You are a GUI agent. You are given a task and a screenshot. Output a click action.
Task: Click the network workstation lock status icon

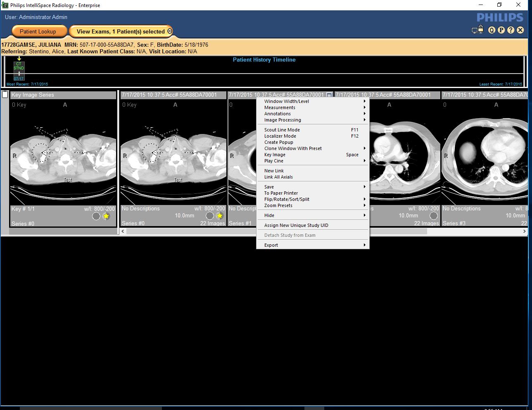click(x=477, y=30)
